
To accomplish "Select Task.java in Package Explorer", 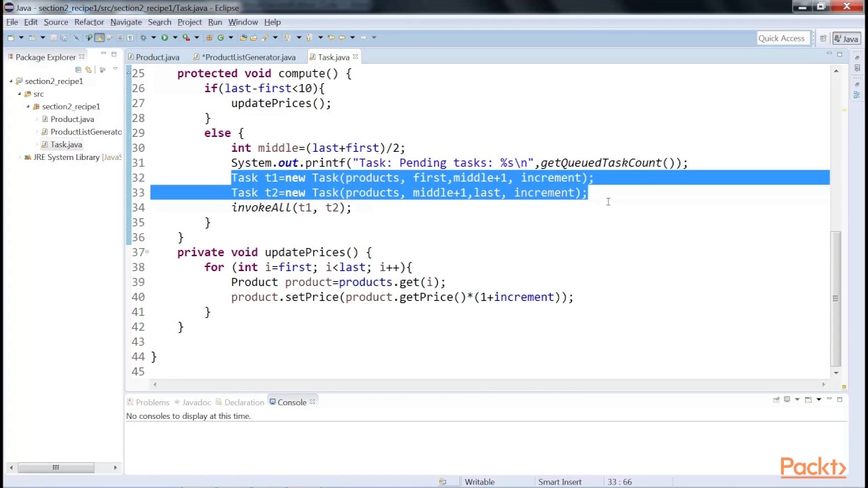I will point(66,145).
